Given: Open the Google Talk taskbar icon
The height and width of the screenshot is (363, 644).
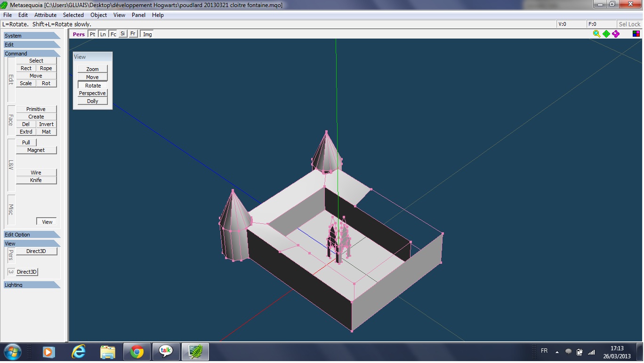Looking at the screenshot, I should pyautogui.click(x=166, y=352).
